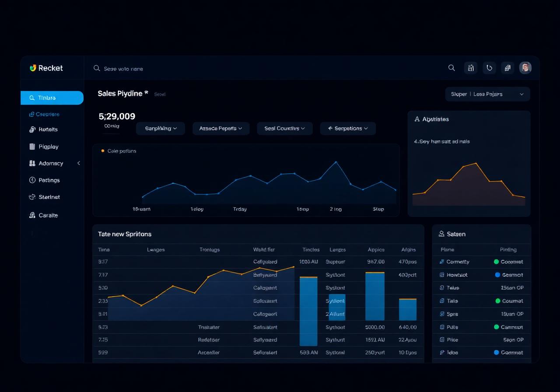The image size is (560, 392).
Task: Open the calendar-style icon button in the top bar
Action: tap(471, 68)
